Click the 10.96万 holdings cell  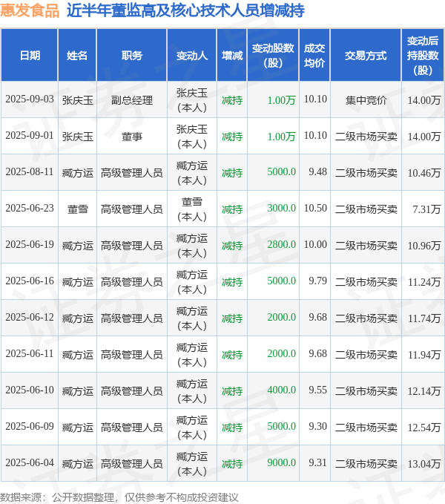pyautogui.click(x=423, y=246)
